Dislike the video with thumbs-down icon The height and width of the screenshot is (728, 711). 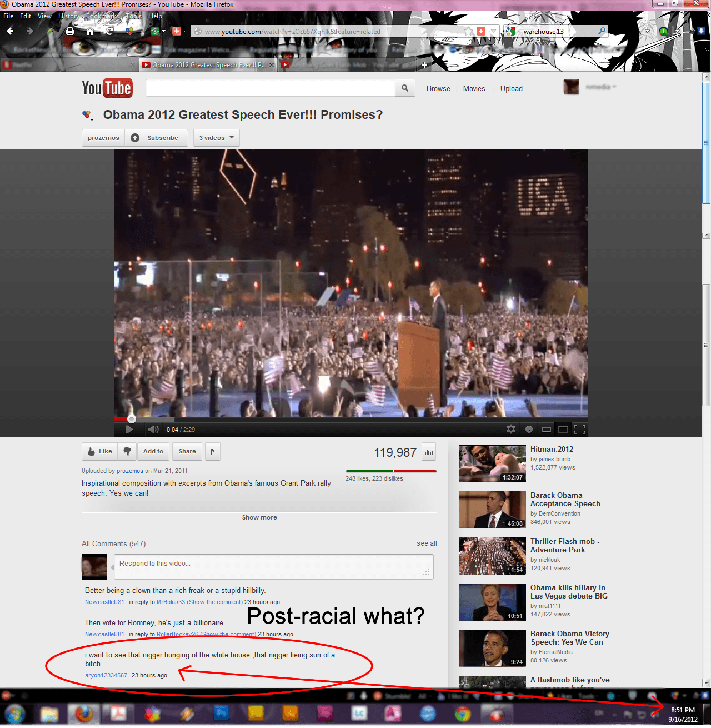pyautogui.click(x=127, y=451)
